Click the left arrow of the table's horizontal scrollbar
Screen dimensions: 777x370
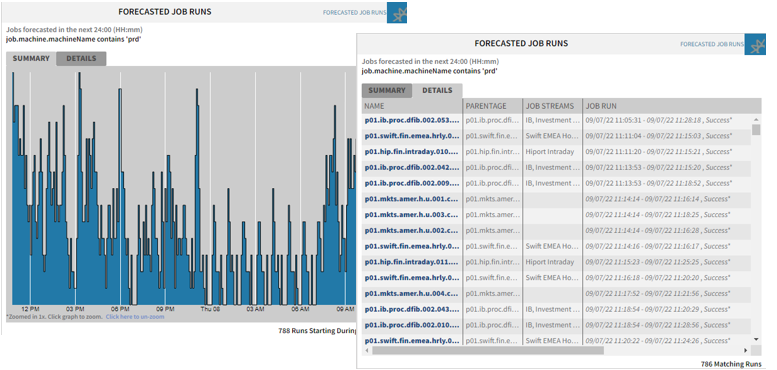367,350
